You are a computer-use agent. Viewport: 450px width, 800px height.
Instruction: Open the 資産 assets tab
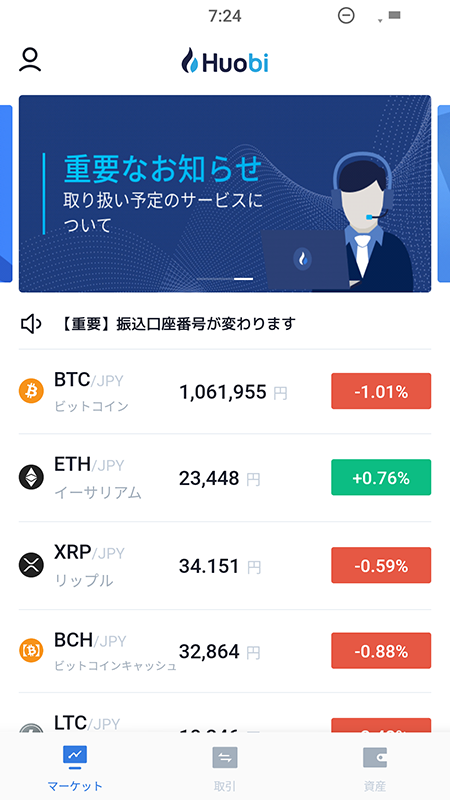point(375,766)
